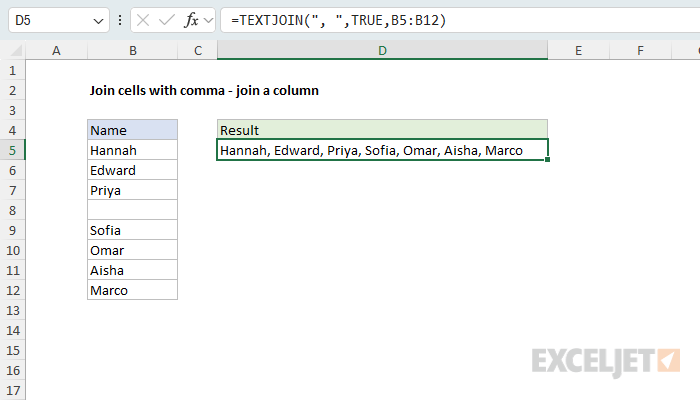Select row 4 header
Screen dimensions: 700x400
coord(12,130)
